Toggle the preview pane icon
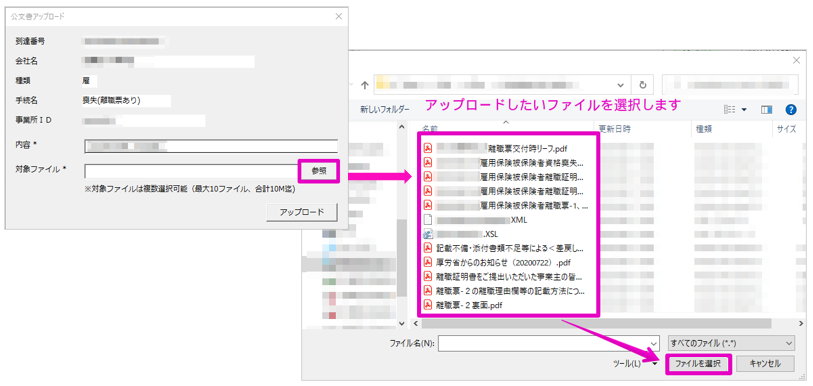This screenshot has width=813, height=386. tap(766, 109)
